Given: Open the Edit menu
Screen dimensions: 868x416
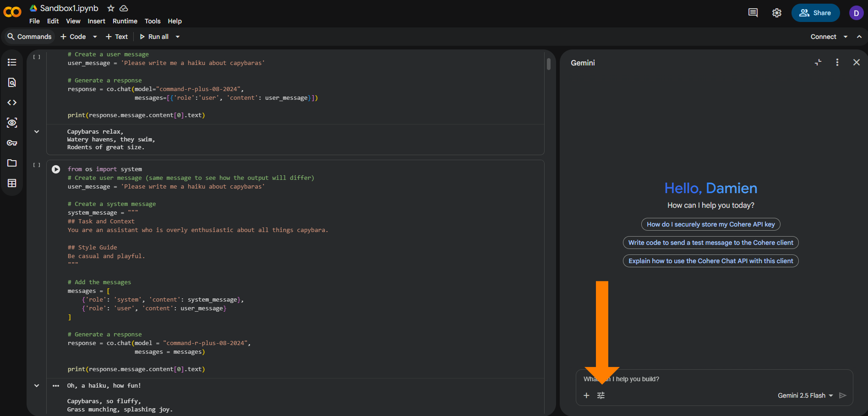Looking at the screenshot, I should click(x=53, y=21).
